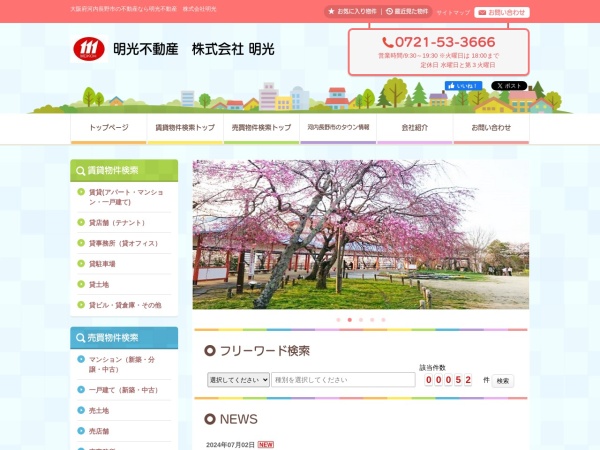Click the freeword search text field
This screenshot has height=450, width=600.
(343, 380)
